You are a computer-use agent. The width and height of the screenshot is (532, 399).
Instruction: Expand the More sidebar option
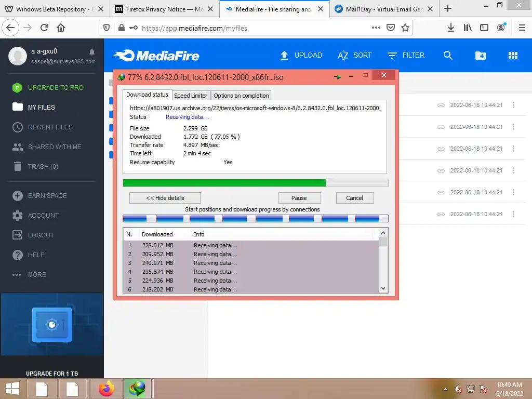click(29, 274)
